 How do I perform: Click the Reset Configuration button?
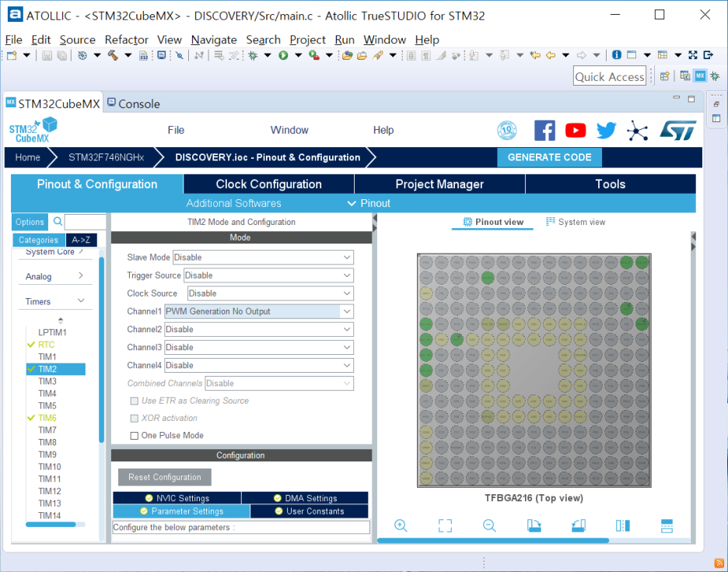click(165, 477)
